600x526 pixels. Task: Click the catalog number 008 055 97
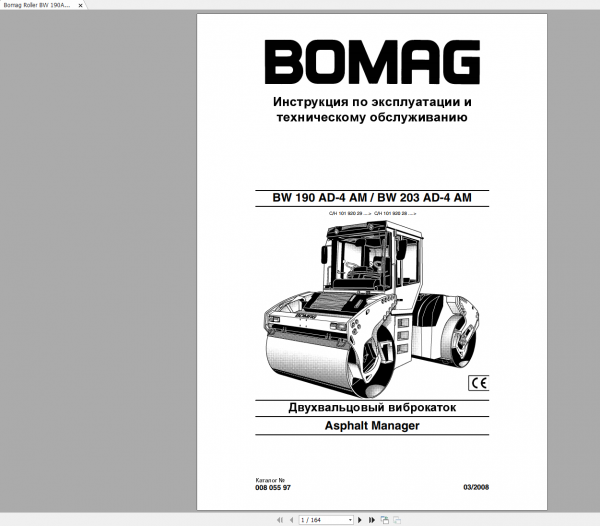pos(273,487)
